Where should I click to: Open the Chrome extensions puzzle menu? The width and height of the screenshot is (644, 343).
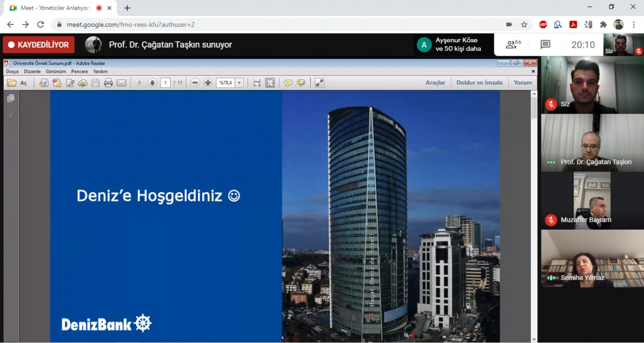click(603, 24)
